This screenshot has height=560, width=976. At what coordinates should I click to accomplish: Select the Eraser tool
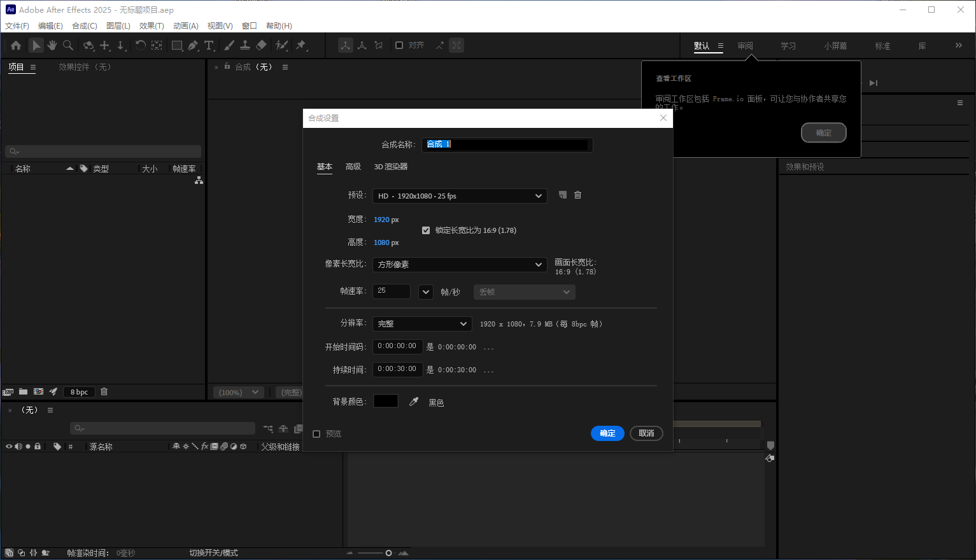[261, 45]
